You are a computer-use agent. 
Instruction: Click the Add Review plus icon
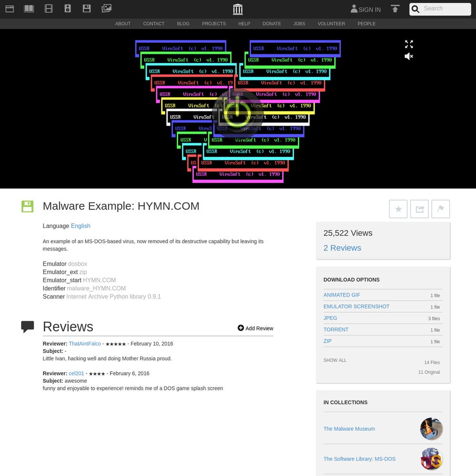[241, 328]
